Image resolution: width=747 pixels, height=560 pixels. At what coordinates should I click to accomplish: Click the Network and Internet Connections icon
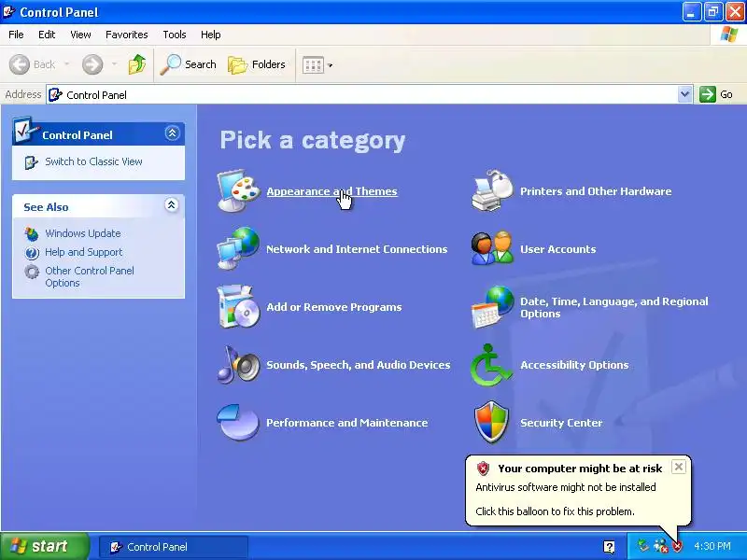point(238,248)
